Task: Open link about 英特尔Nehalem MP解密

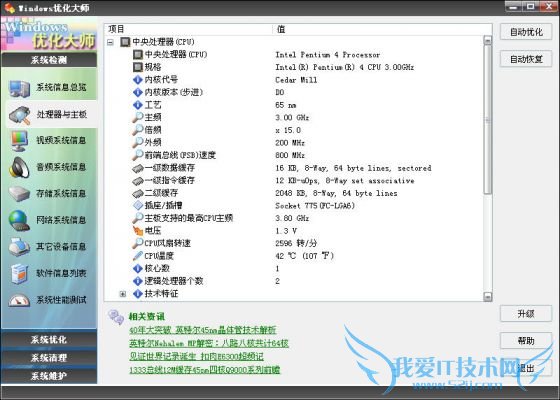Action: click(x=209, y=343)
